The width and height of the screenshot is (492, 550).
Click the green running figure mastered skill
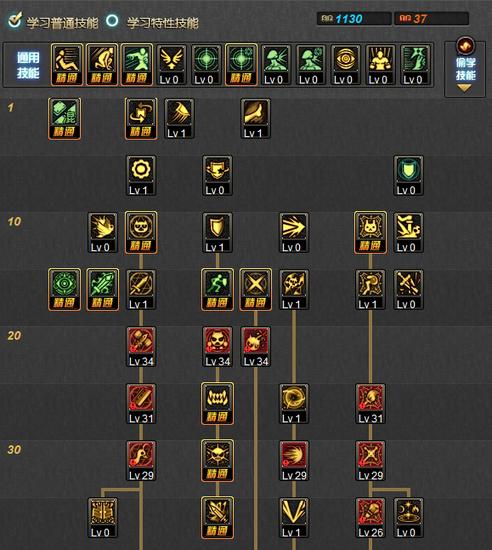(x=217, y=290)
